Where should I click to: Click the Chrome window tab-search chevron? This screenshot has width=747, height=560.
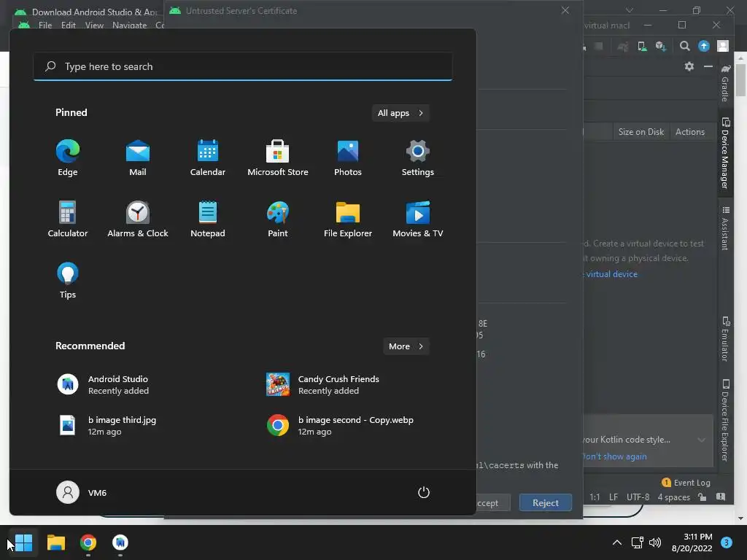(630, 10)
